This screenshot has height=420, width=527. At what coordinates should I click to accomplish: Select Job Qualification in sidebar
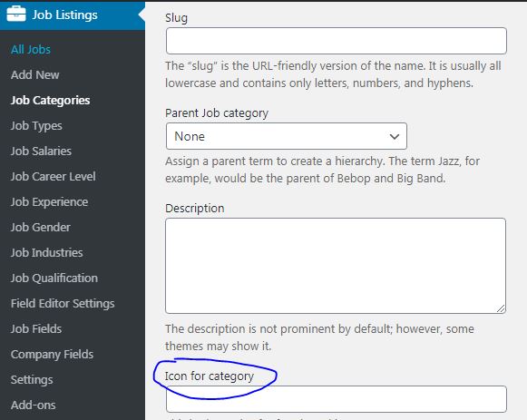tap(54, 278)
